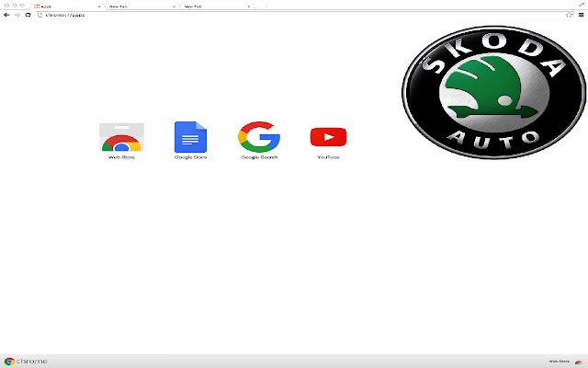Screen dimensions: 588x368
Task: Bookmark this page with the star icon
Action: click(570, 15)
